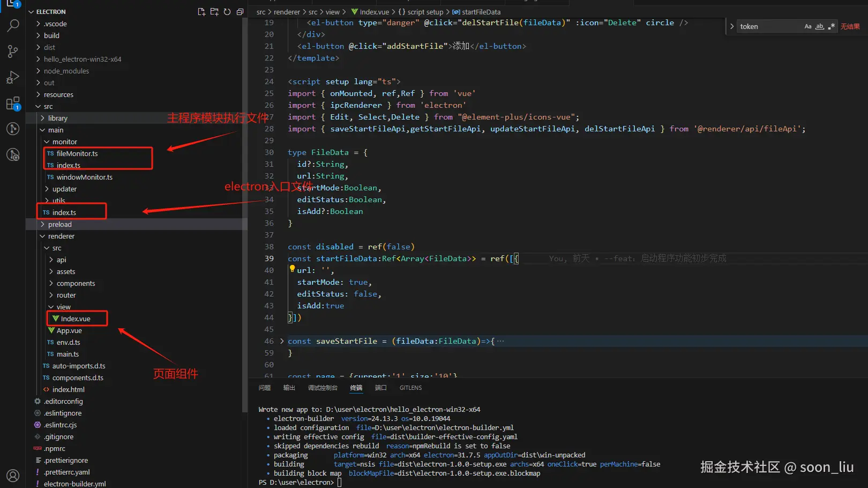This screenshot has width=868, height=488.
Task: Open the Git Graph activity bar icon
Action: click(x=13, y=129)
